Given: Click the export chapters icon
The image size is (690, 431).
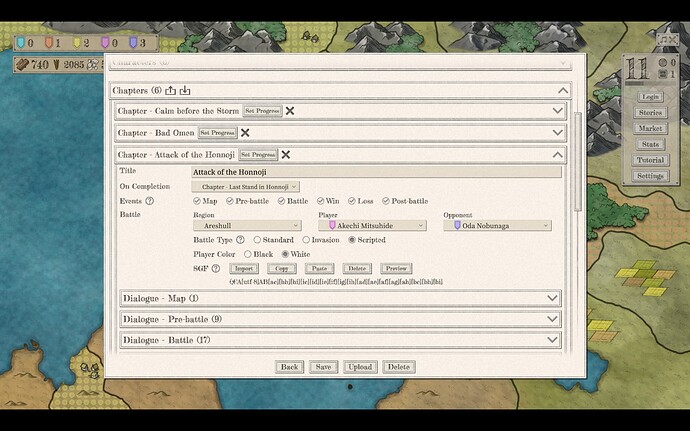Looking at the screenshot, I should [170, 90].
